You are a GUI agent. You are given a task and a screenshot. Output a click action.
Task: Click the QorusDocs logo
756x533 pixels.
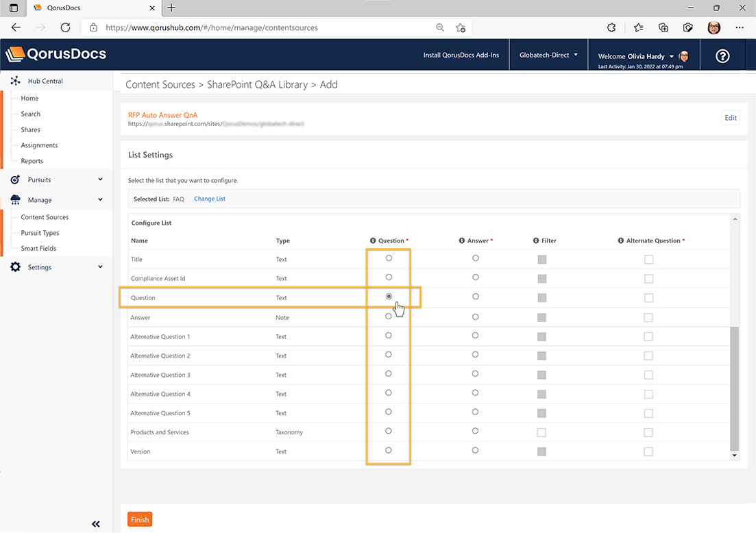coord(56,54)
